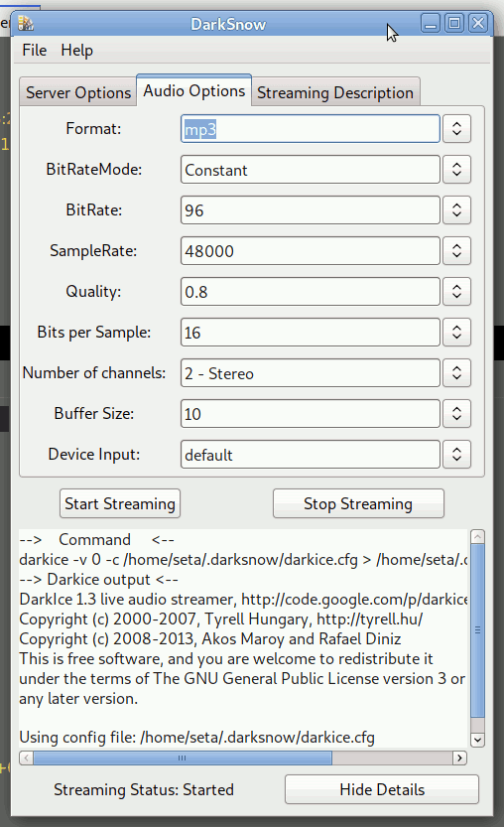This screenshot has height=827, width=504.
Task: Click the Start Streaming button
Action: click(x=120, y=503)
